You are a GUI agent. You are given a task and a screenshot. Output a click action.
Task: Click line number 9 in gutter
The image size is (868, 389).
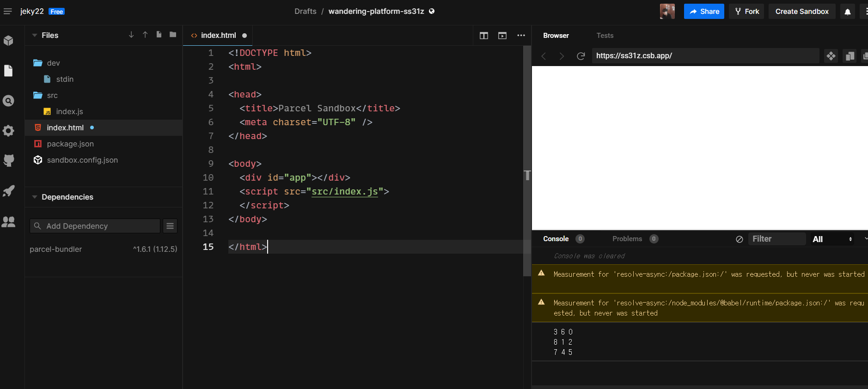coord(211,164)
